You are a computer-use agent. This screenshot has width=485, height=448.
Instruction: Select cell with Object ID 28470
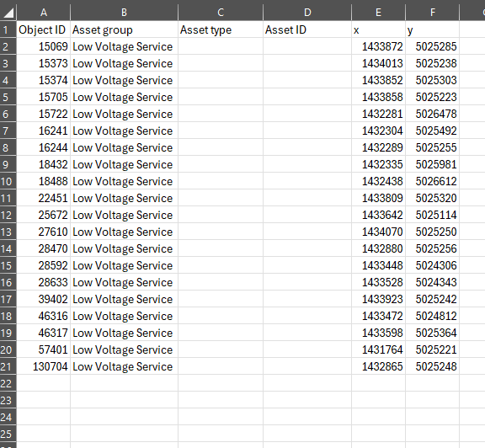pyautogui.click(x=43, y=248)
